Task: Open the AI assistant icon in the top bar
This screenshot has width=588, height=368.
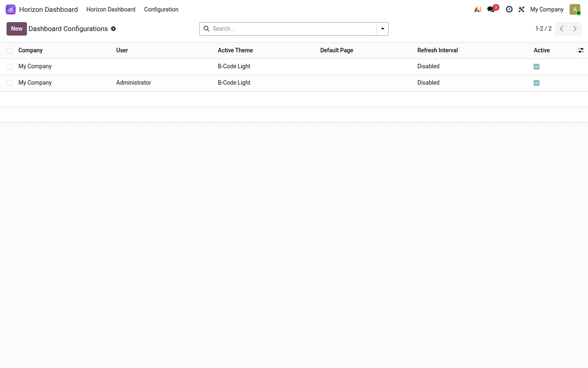Action: 478,9
